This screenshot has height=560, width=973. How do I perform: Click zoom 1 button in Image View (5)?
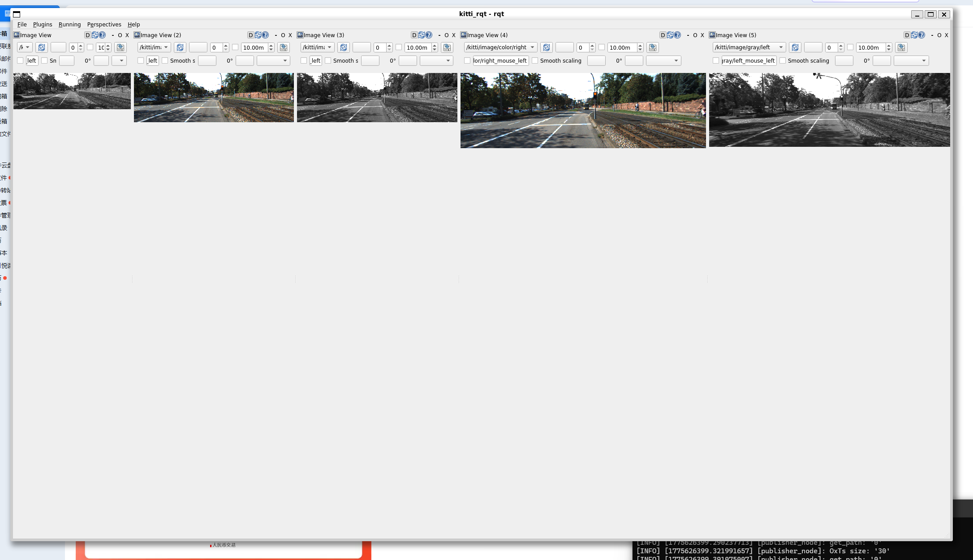[813, 47]
